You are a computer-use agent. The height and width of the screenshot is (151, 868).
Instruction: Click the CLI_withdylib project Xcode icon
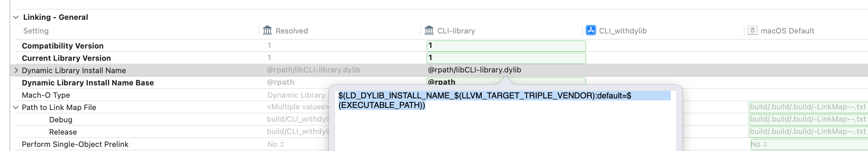click(x=591, y=30)
